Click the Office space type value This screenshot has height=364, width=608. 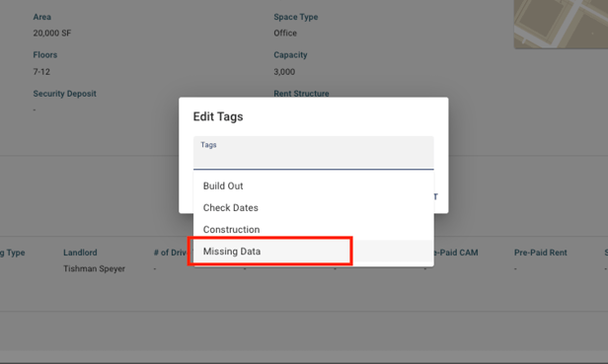pyautogui.click(x=285, y=34)
